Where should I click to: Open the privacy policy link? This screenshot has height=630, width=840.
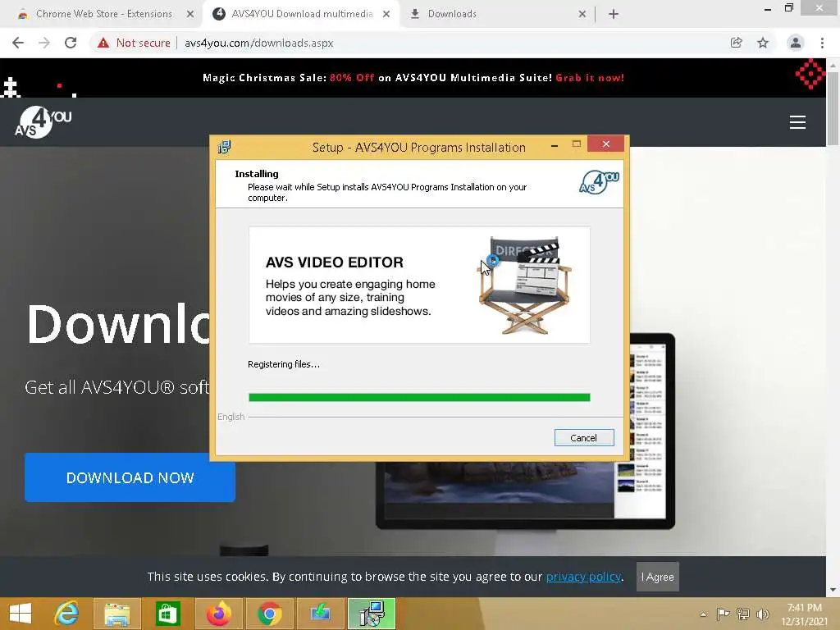pos(583,577)
